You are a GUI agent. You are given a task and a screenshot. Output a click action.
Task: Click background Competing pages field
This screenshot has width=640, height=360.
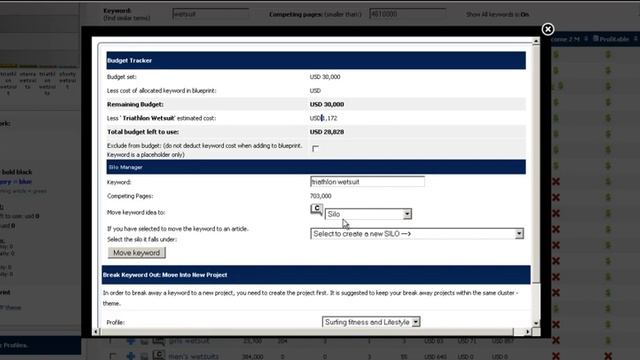pos(407,14)
